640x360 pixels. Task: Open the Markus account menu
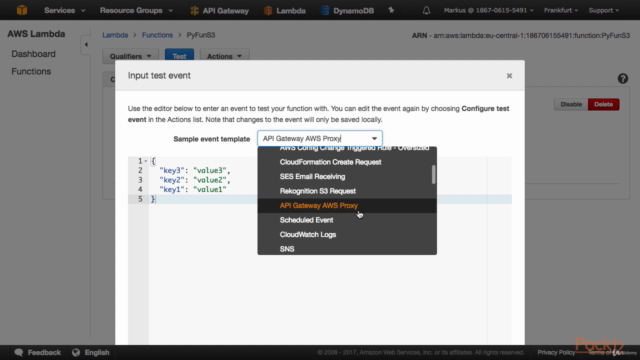click(x=489, y=10)
